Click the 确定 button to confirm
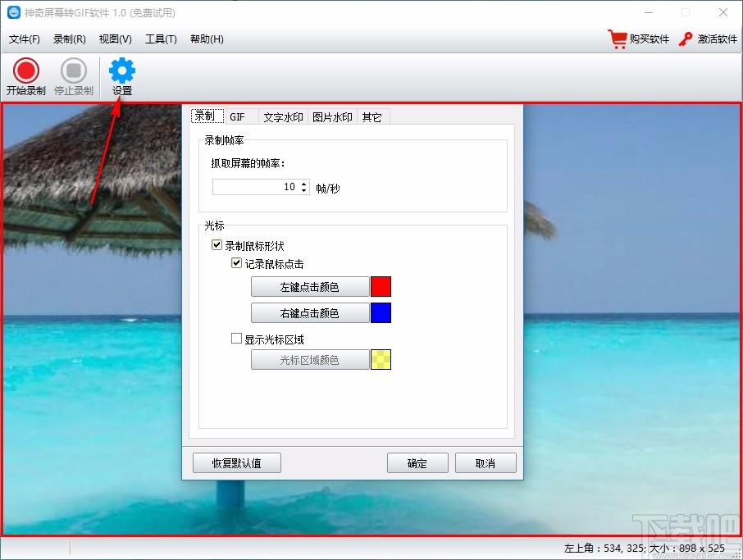Viewport: 743px width, 560px height. click(x=417, y=462)
